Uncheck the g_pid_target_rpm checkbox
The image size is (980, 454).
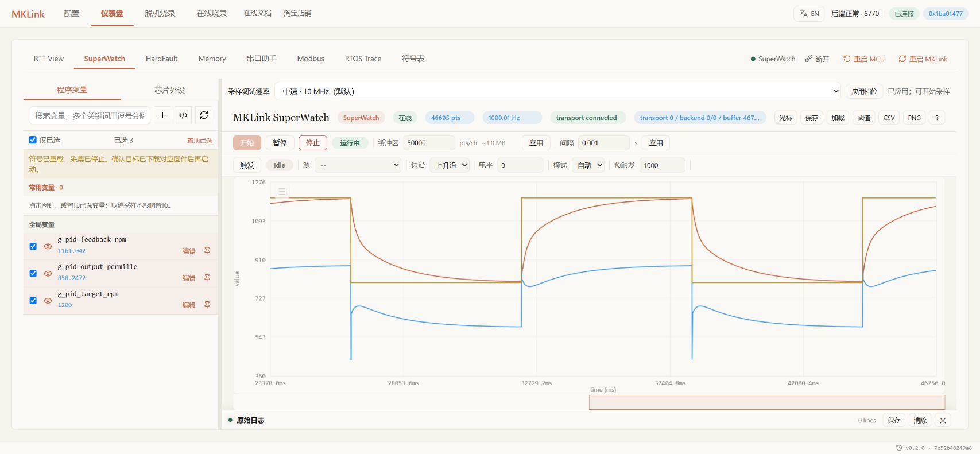[33, 301]
